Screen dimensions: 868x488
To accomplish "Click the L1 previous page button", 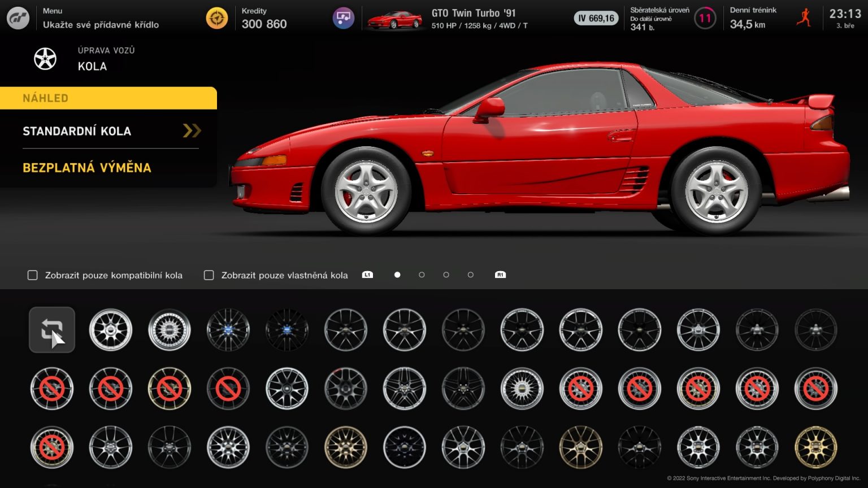I will [x=367, y=274].
